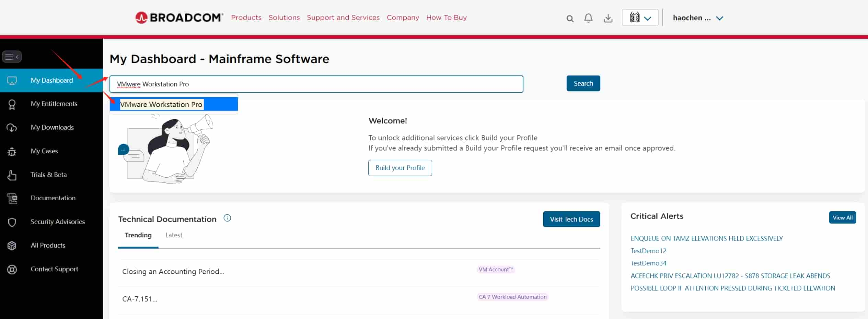This screenshot has height=319, width=868.
Task: Open My Cases page
Action: [x=44, y=151]
